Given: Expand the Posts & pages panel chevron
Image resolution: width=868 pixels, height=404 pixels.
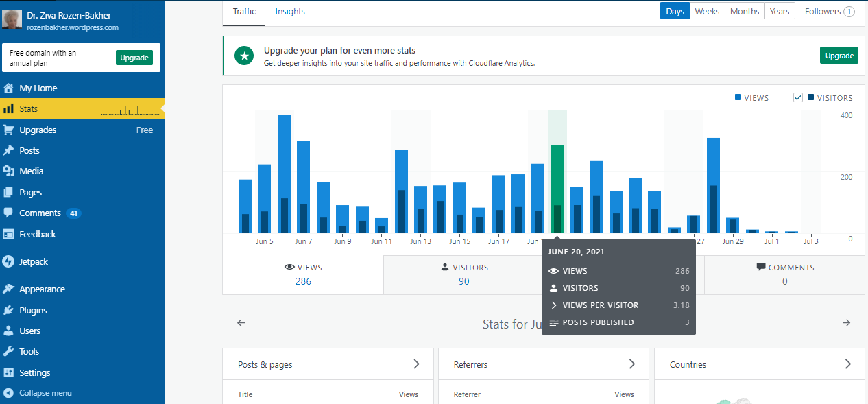Looking at the screenshot, I should 416,364.
